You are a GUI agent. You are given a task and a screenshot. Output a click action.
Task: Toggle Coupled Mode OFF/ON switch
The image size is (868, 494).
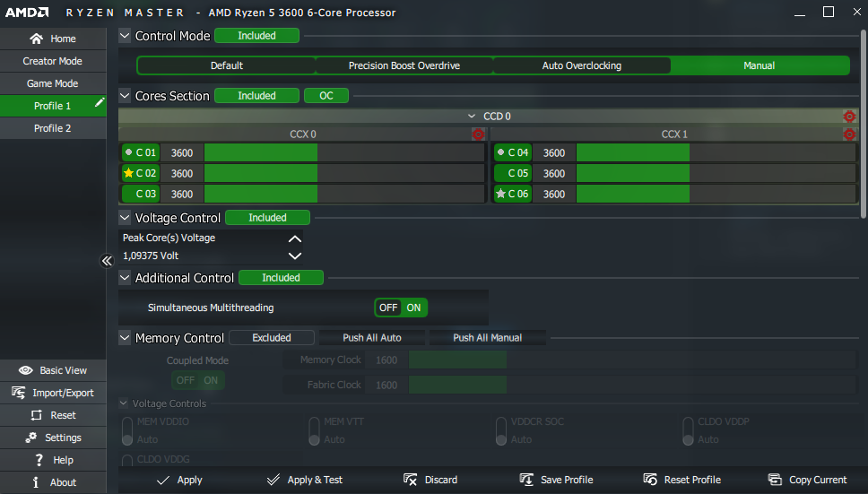[197, 380]
